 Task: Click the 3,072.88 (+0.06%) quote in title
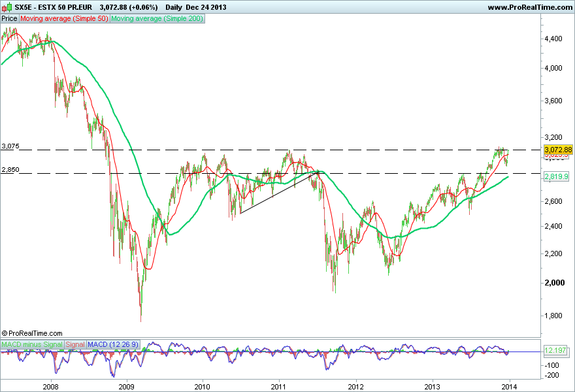(x=128, y=7)
